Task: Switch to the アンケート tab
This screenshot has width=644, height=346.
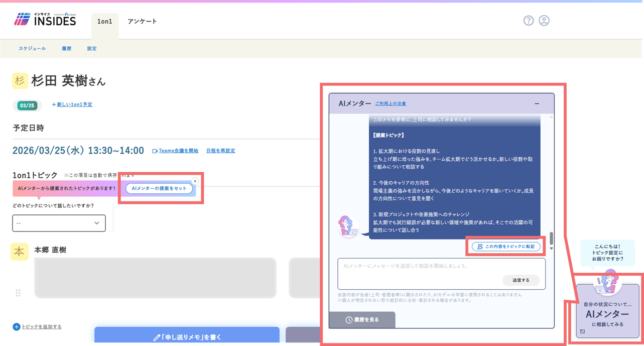Action: [x=142, y=22]
